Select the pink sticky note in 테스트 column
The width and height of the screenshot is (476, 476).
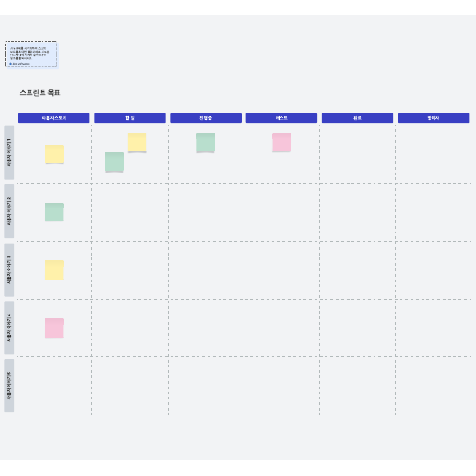(281, 142)
